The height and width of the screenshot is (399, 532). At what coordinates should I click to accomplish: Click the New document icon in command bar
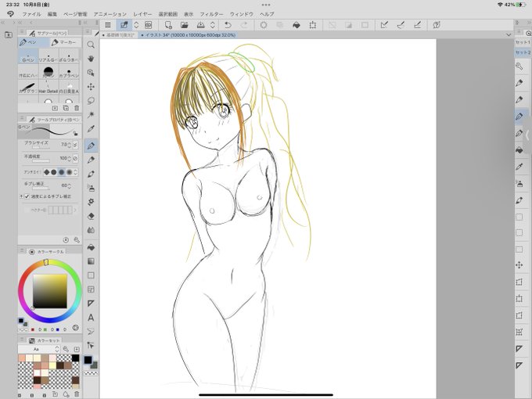tap(168, 25)
